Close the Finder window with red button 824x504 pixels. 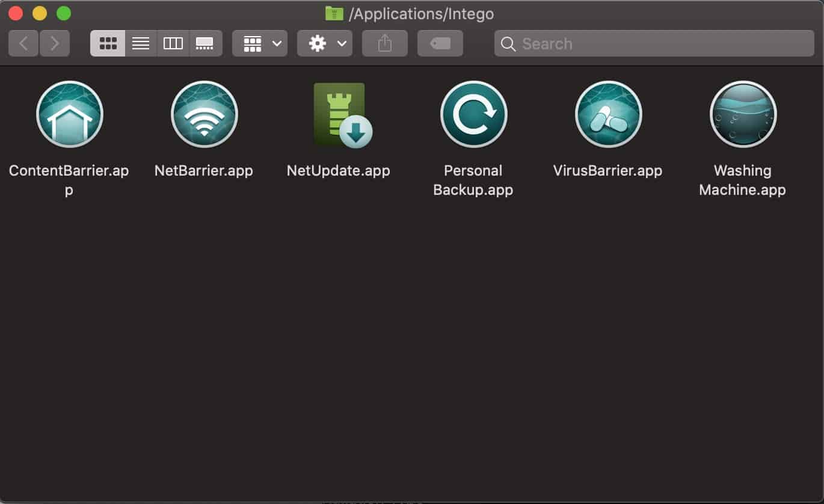pyautogui.click(x=16, y=13)
